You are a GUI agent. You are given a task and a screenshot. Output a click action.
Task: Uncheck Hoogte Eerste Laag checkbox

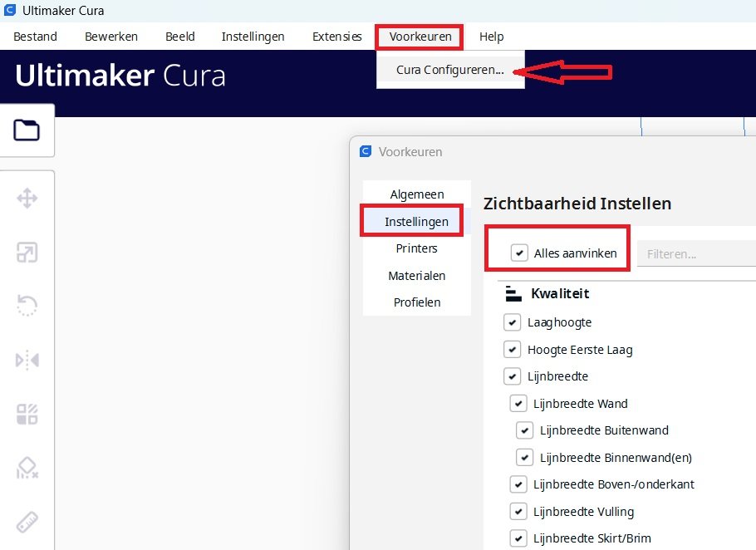coord(513,350)
